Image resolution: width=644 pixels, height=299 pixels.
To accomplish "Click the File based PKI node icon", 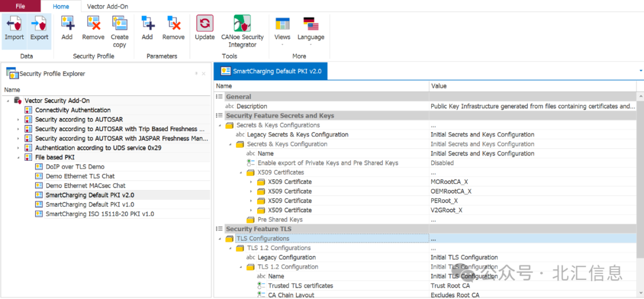I will point(29,157).
